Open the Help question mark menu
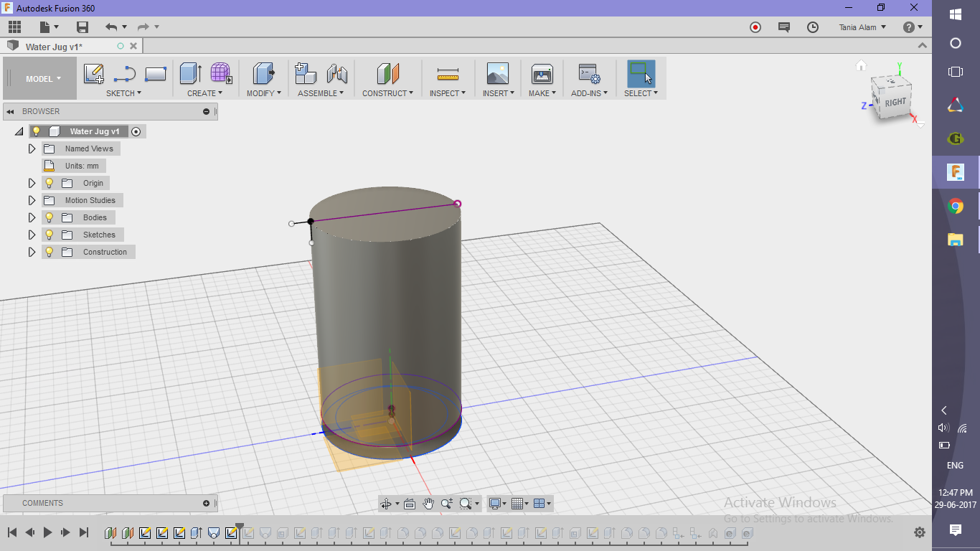The height and width of the screenshot is (551, 980). click(x=913, y=27)
